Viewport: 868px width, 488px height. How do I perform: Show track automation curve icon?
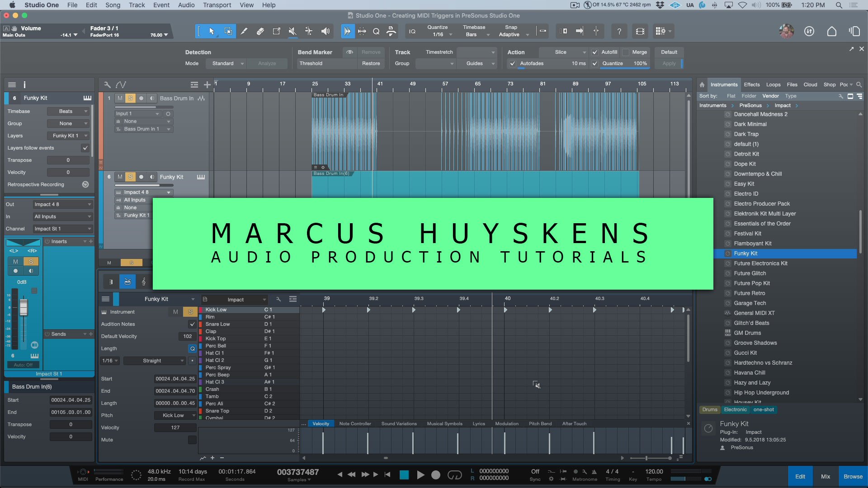[121, 84]
